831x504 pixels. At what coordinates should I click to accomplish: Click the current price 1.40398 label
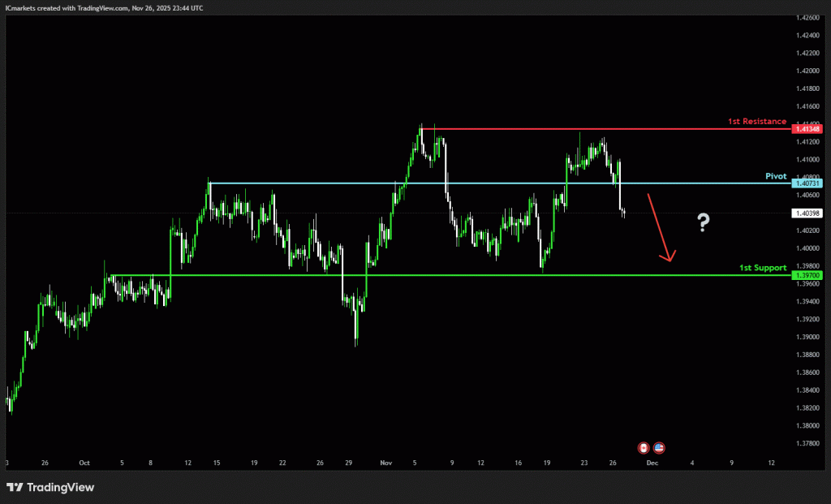pyautogui.click(x=808, y=213)
